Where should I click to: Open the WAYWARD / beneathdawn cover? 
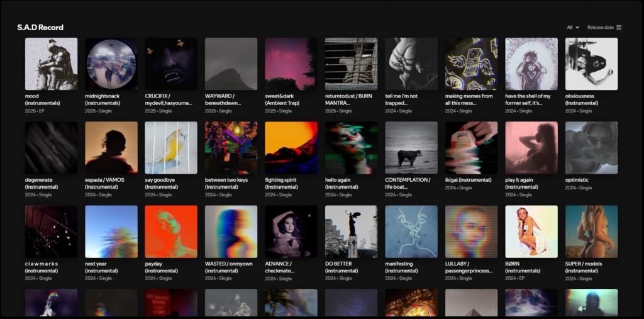point(231,64)
